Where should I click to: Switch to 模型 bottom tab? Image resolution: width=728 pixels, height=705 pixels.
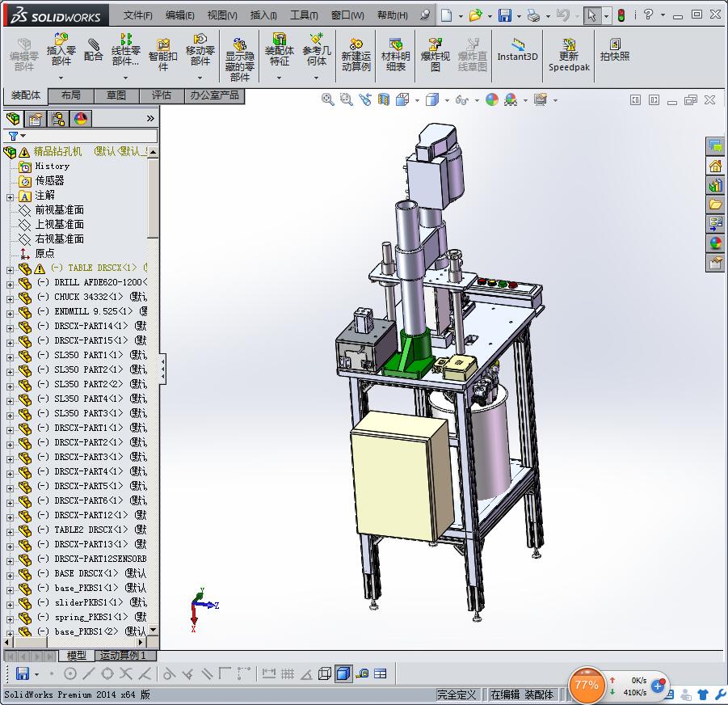pos(76,655)
